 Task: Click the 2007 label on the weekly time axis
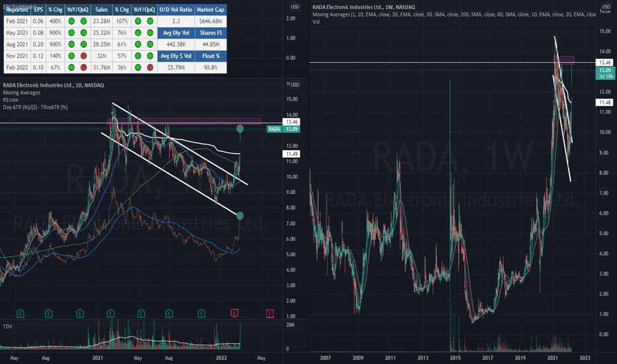coord(326,357)
